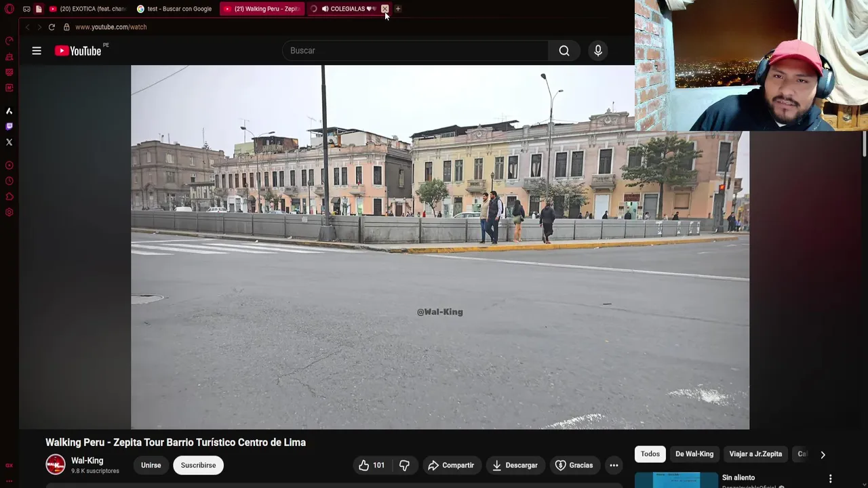This screenshot has height=488, width=868.
Task: Open Extensions cube icon in sidebar
Action: pyautogui.click(x=9, y=197)
